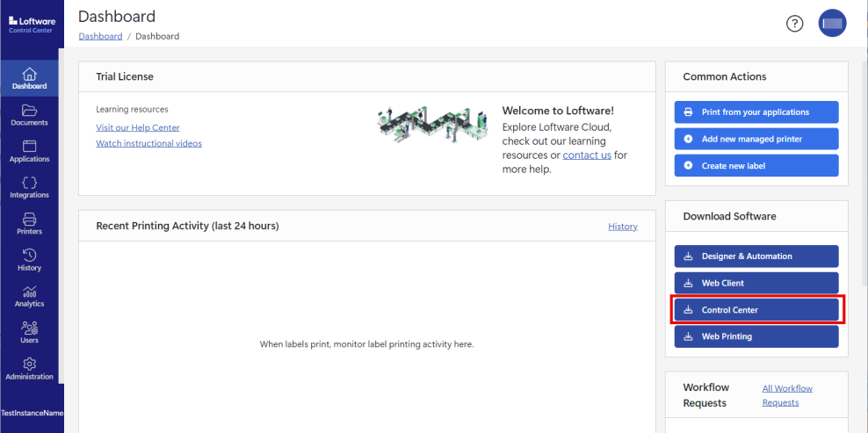
Task: Click the Control Center download button
Action: (756, 310)
